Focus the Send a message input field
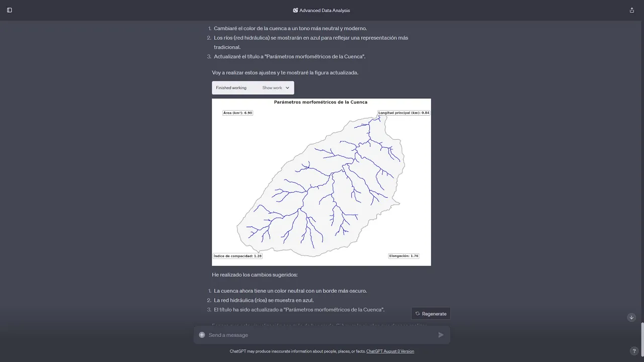Screen dimensions: 644x362 tap(322, 335)
